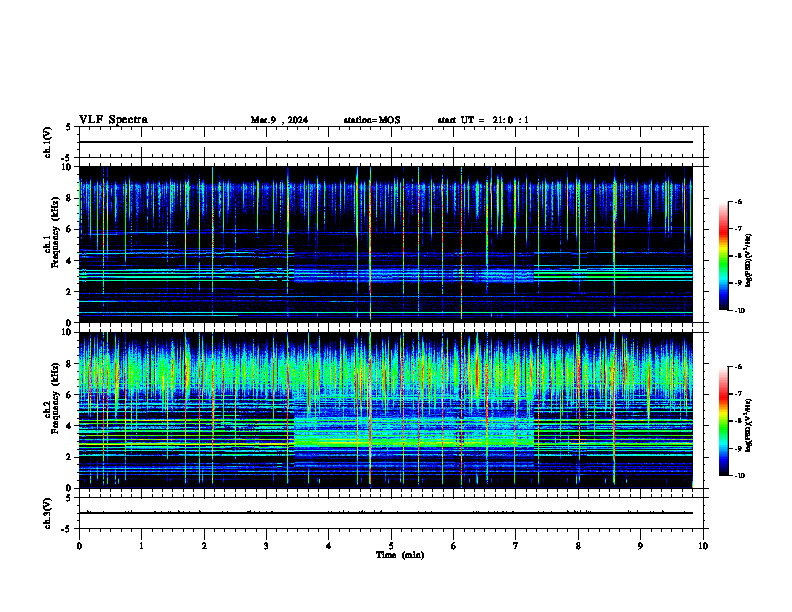792x612 pixels.
Task: Click the "3" tick on the time axis
Action: point(266,546)
